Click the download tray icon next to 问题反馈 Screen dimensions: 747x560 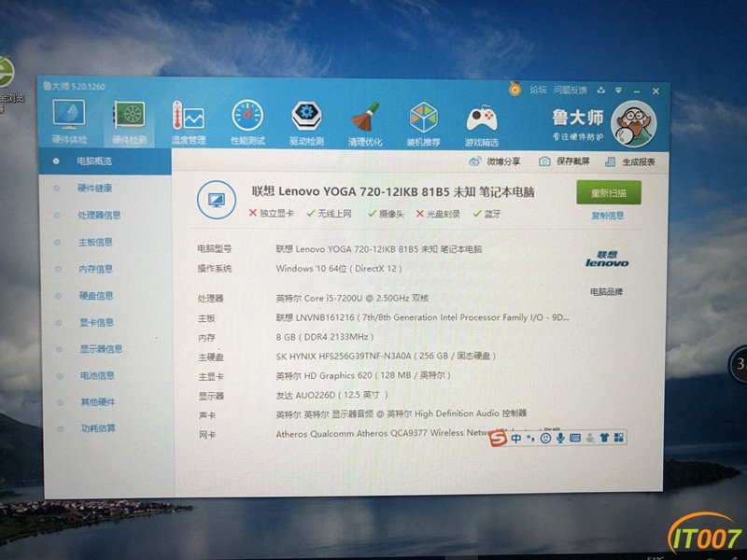pyautogui.click(x=601, y=90)
